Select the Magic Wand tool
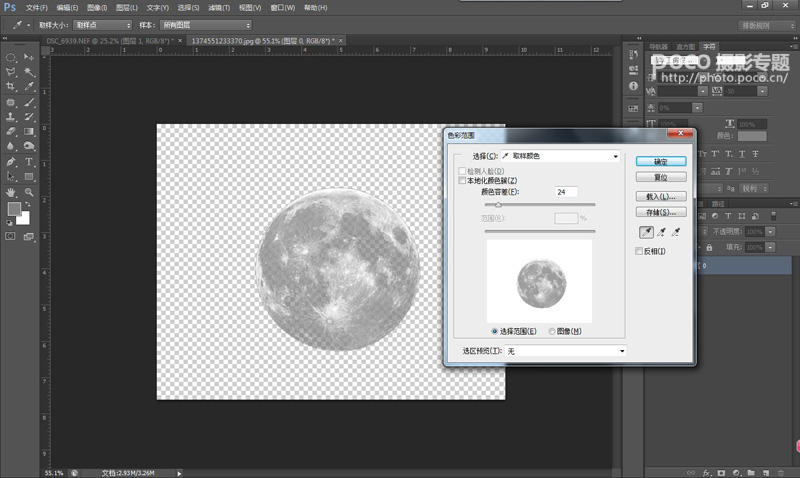800x478 pixels. (x=29, y=72)
